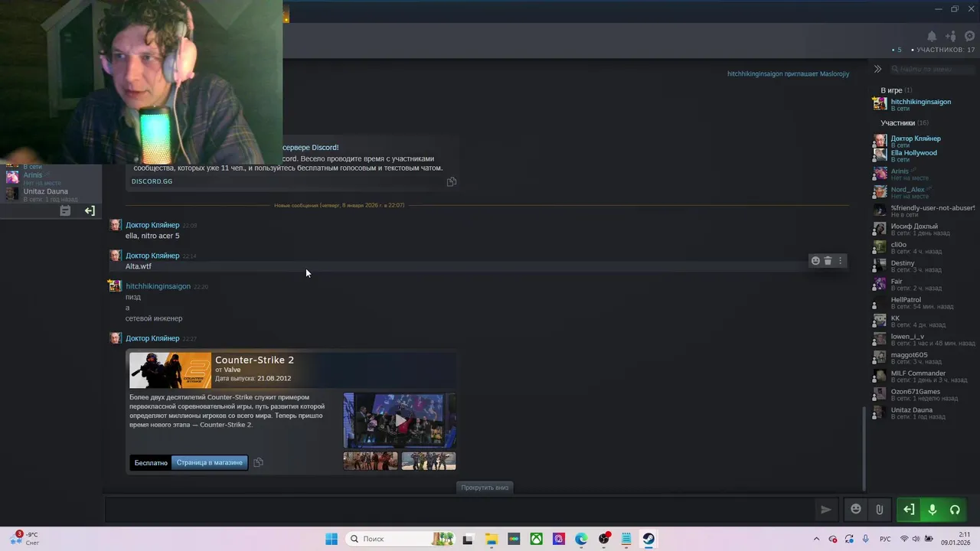The image size is (980, 551).
Task: Show hidden system tray icons chevron
Action: click(816, 539)
